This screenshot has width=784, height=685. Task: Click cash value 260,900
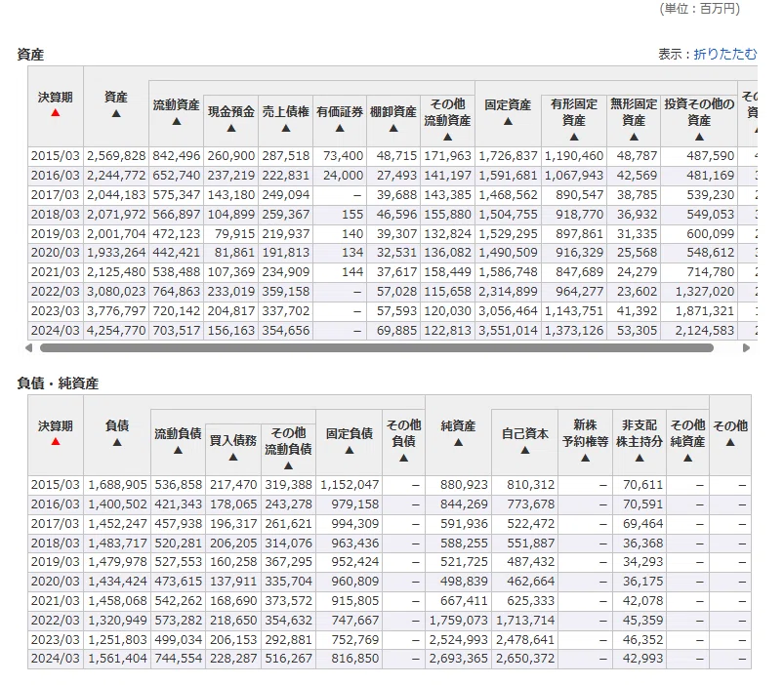[231, 156]
